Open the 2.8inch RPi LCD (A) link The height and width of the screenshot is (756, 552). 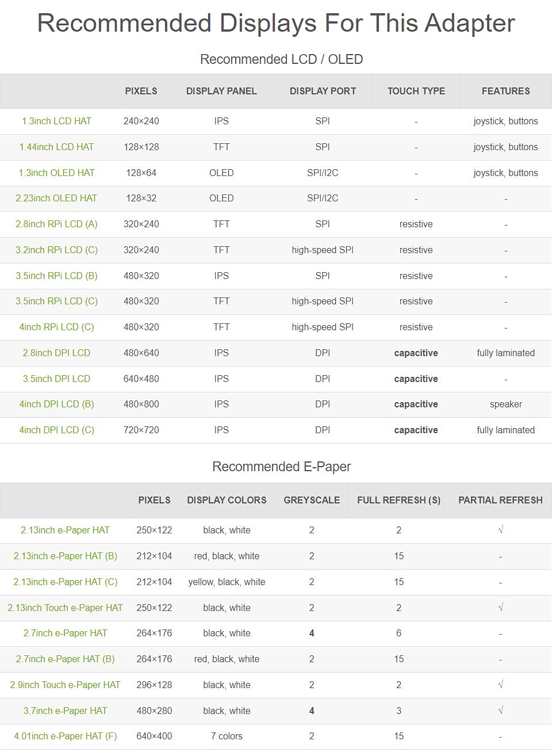point(56,224)
